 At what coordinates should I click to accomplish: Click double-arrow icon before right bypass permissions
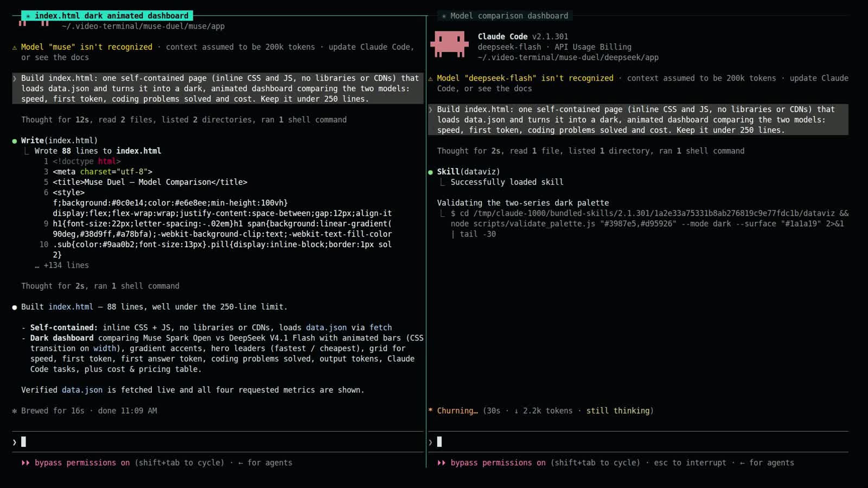(442, 463)
